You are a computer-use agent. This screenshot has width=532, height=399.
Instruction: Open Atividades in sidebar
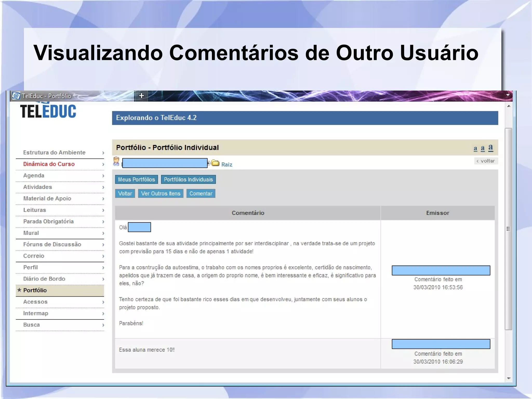click(38, 187)
